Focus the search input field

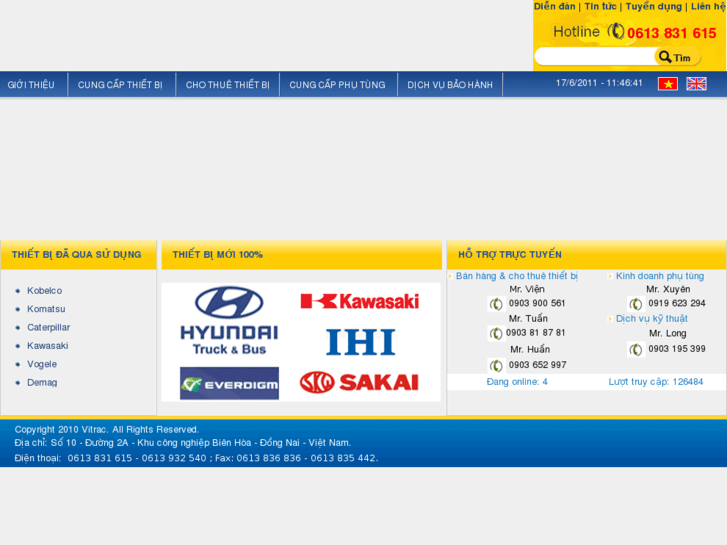click(595, 57)
